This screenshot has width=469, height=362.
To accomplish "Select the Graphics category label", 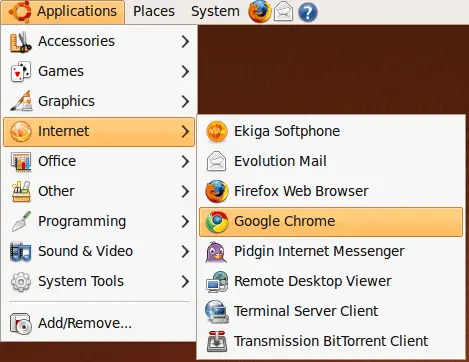I will click(66, 101).
